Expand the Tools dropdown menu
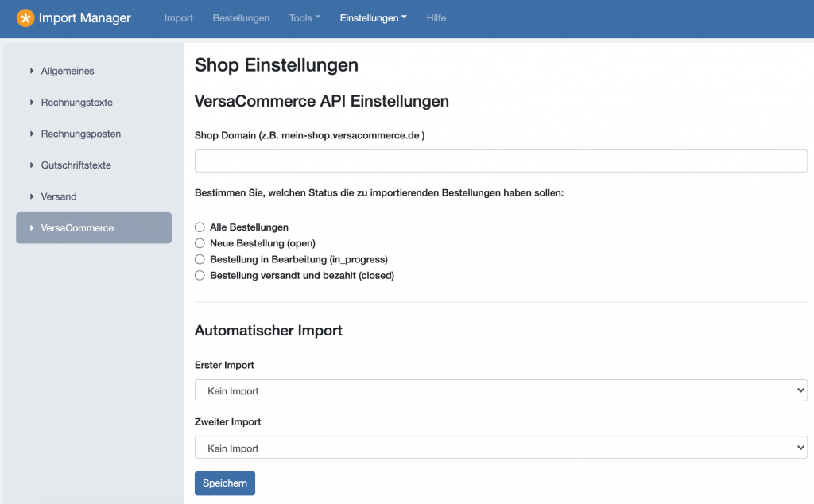The width and height of the screenshot is (814, 504). 304,18
